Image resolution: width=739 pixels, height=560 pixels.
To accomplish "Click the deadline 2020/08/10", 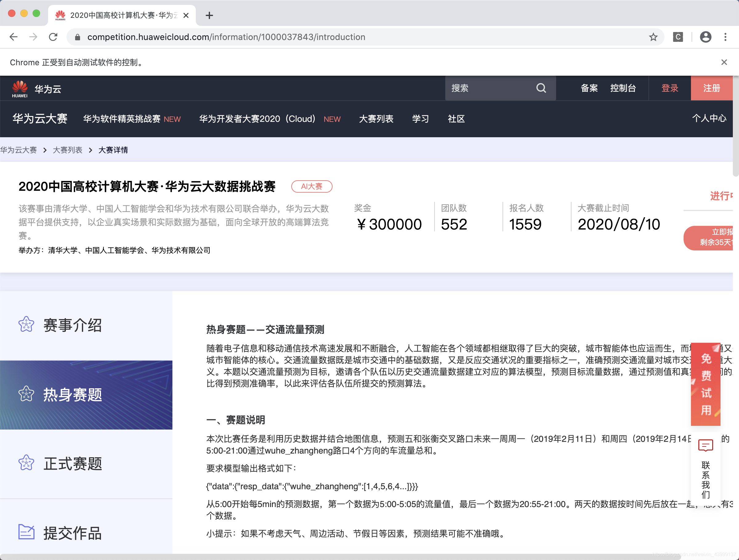I will click(619, 224).
